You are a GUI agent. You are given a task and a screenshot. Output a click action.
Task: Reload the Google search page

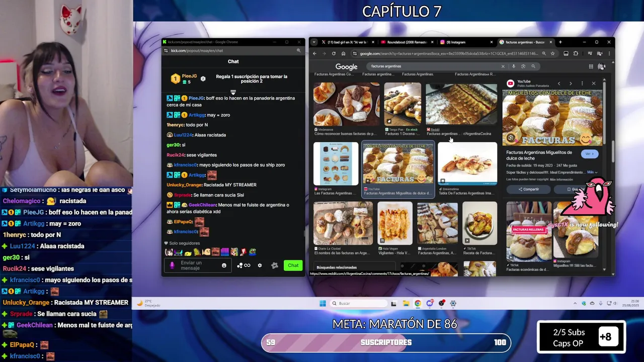334,54
